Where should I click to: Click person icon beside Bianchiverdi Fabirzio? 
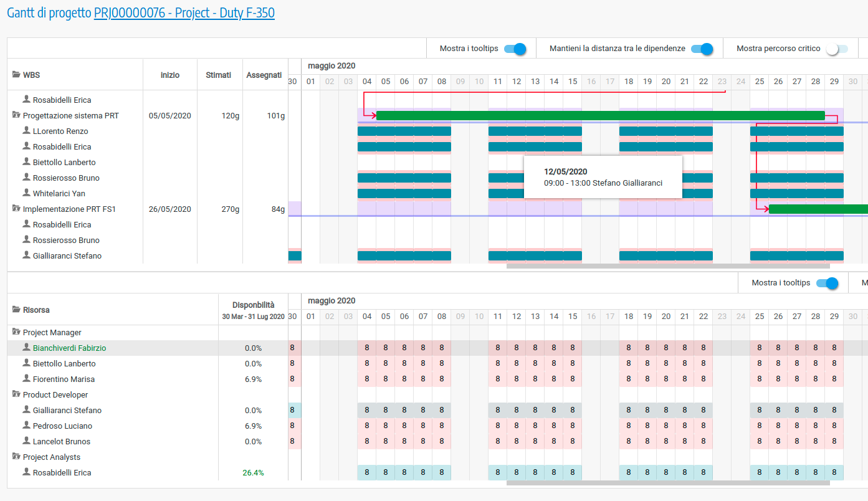pos(26,348)
